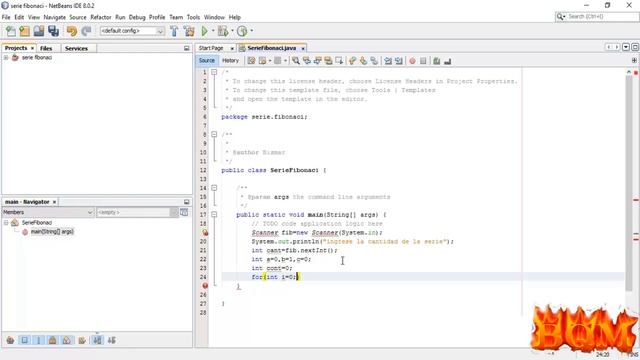
Task: Click the editor vertical scrollbar
Action: [x=629, y=184]
